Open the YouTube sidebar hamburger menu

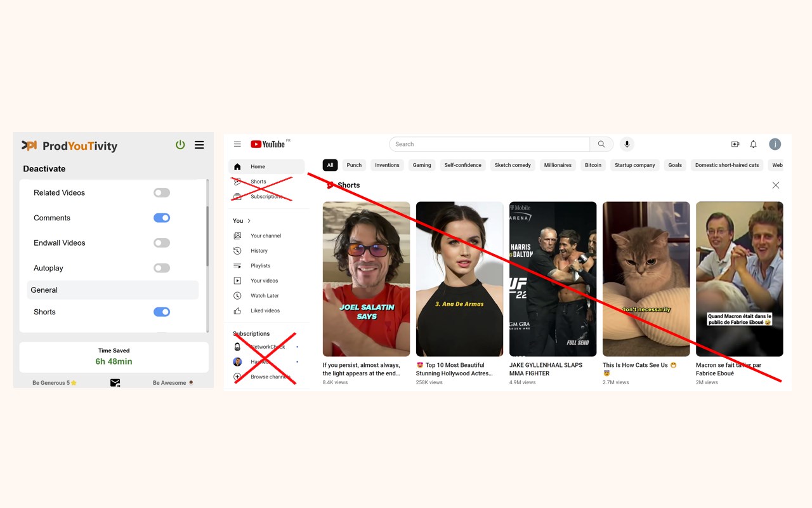(237, 144)
